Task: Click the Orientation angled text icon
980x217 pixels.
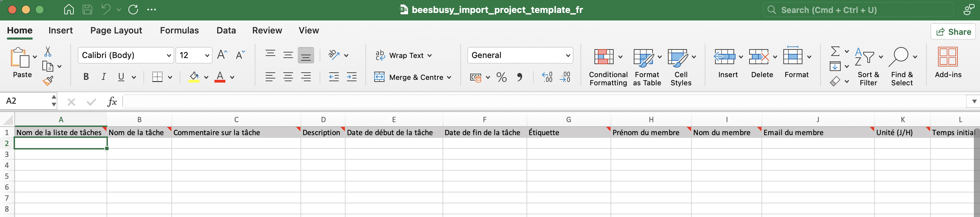Action: point(334,55)
